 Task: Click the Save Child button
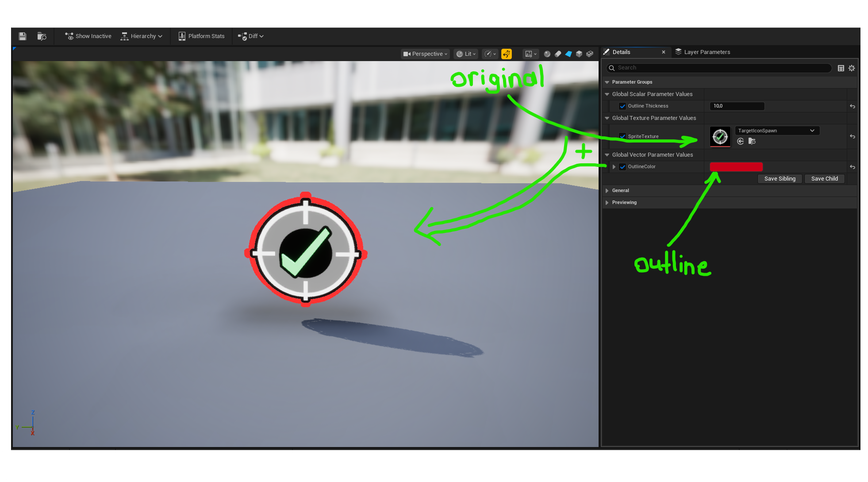click(x=824, y=179)
